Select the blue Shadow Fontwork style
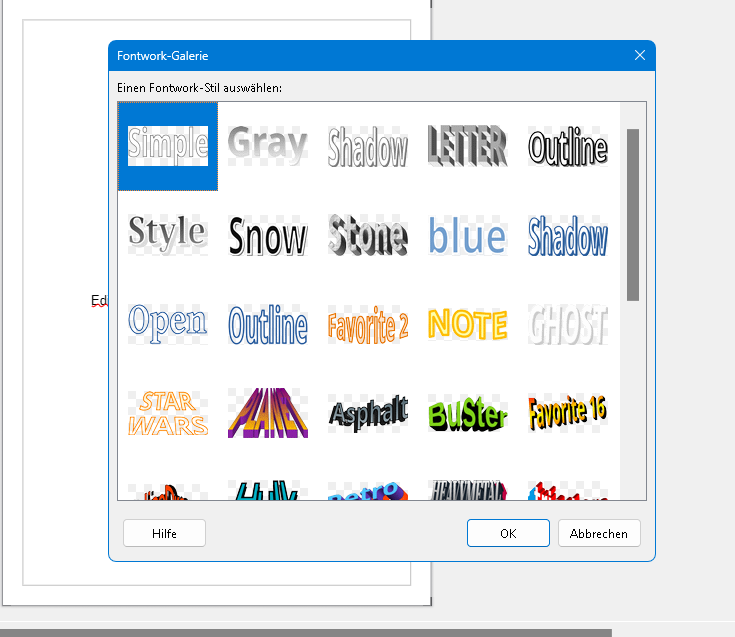The width and height of the screenshot is (735, 637). point(567,237)
